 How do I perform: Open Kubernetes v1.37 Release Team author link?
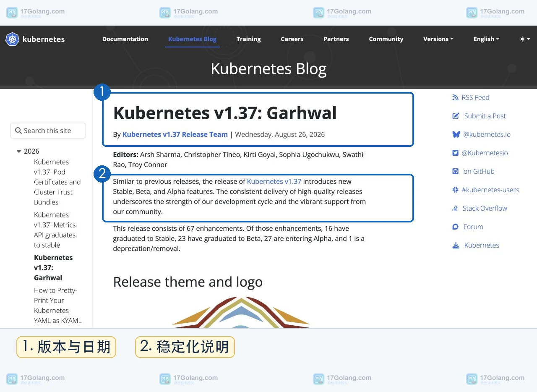coord(175,134)
